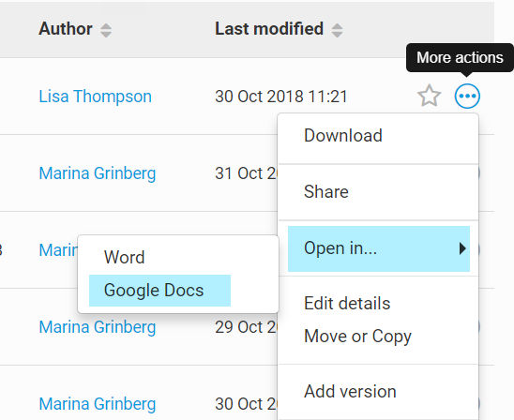
Task: Select Edit details menu item
Action: (347, 303)
